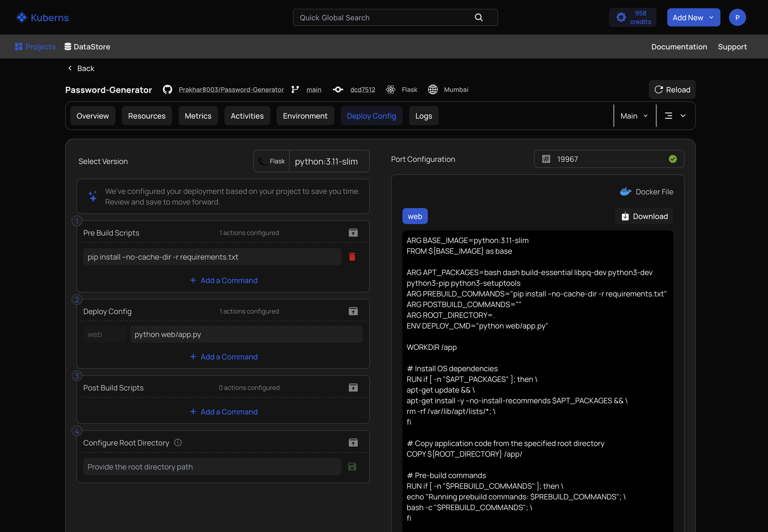Click the DataStore database icon
This screenshot has width=768, height=532.
point(68,47)
